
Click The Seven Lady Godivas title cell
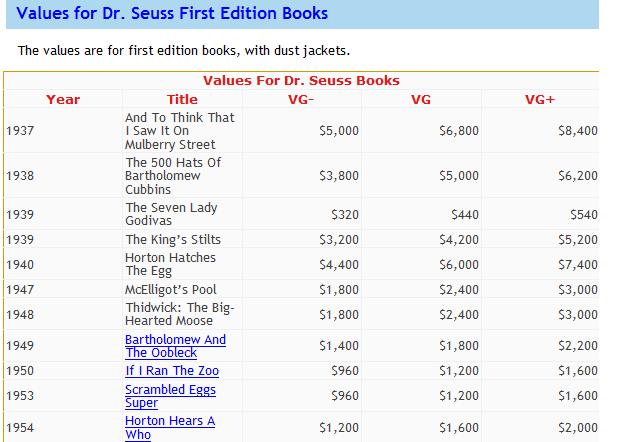coord(182,214)
